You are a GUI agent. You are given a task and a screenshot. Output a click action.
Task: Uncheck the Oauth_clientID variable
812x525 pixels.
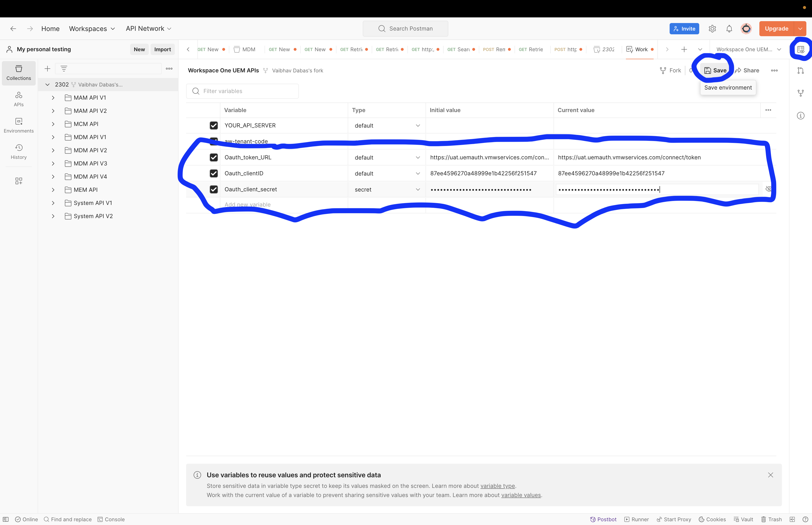tap(214, 173)
